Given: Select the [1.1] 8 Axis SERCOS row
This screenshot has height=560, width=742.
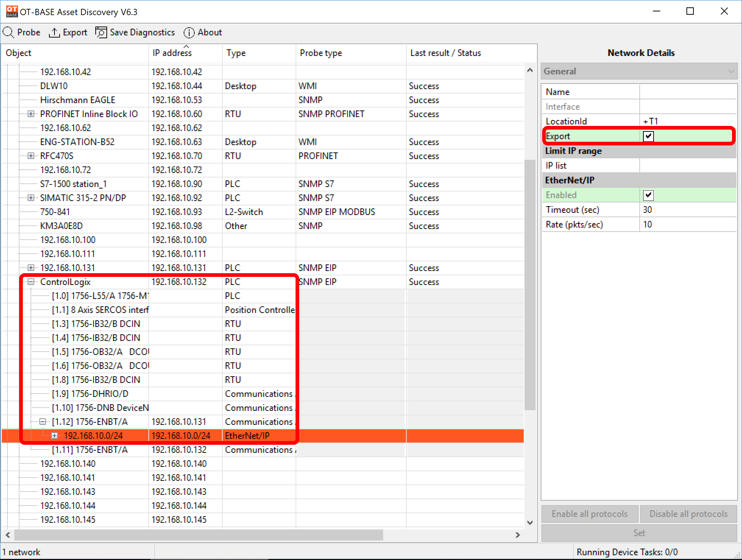Looking at the screenshot, I should tap(263, 310).
